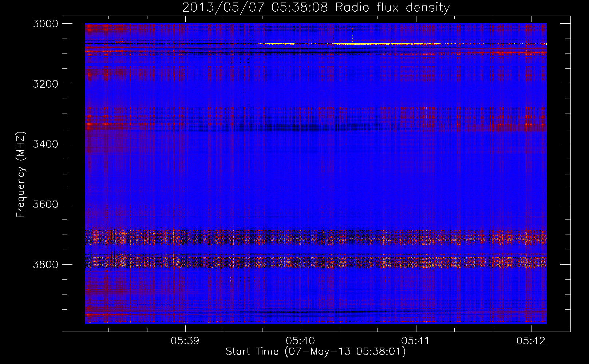Click the 'Frequency (MHZ)' axis title
This screenshot has width=589, height=364.
[x=21, y=175]
